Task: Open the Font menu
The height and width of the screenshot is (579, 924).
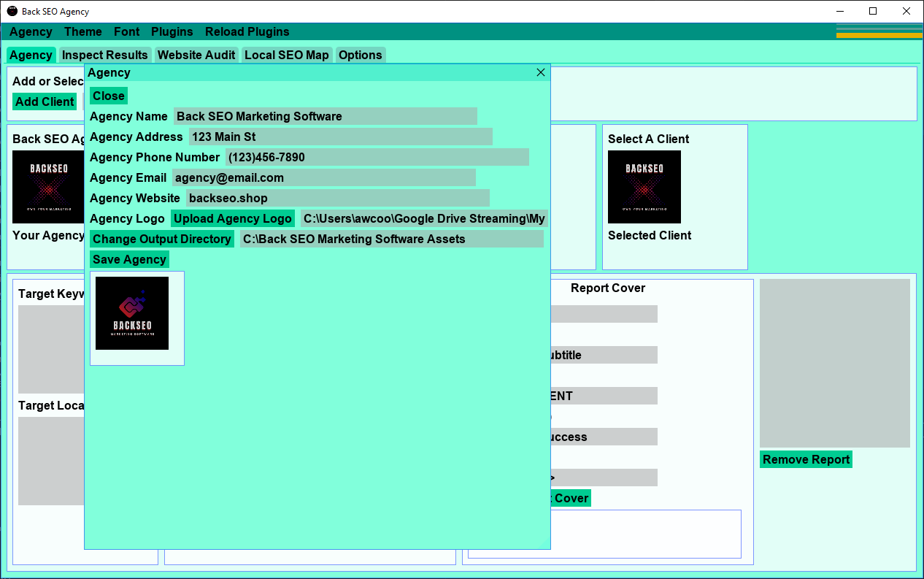Action: [127, 31]
